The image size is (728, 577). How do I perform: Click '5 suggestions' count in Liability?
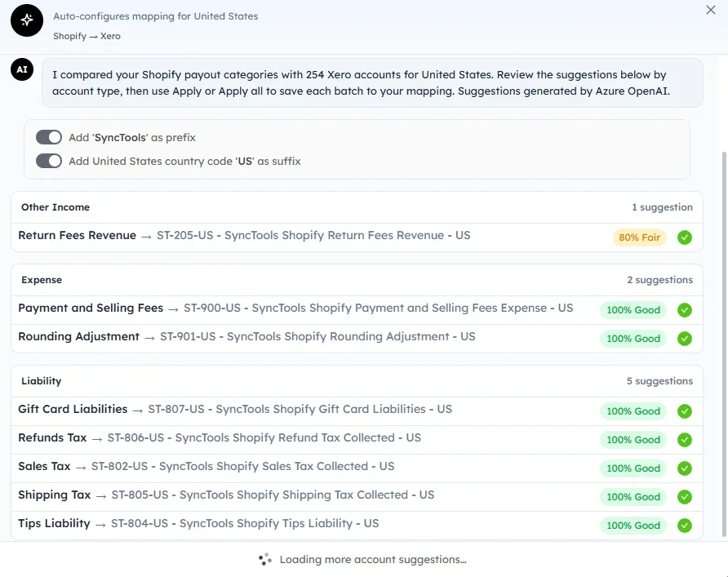coord(659,381)
